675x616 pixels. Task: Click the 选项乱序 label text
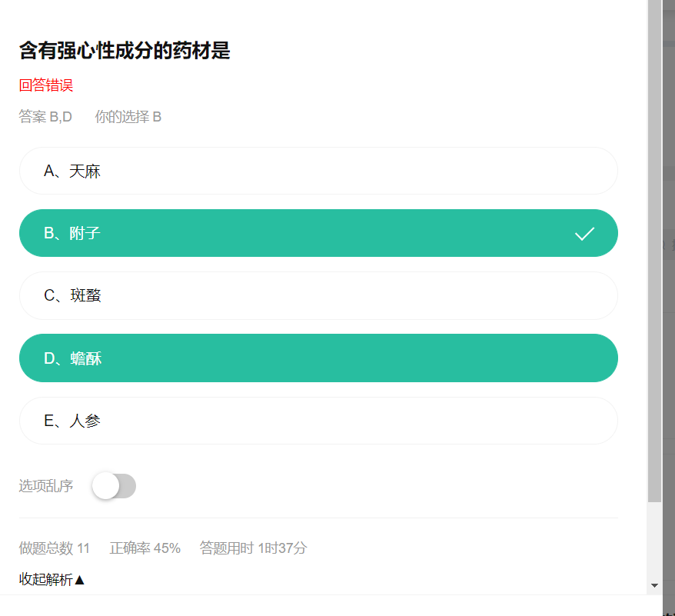[x=46, y=486]
